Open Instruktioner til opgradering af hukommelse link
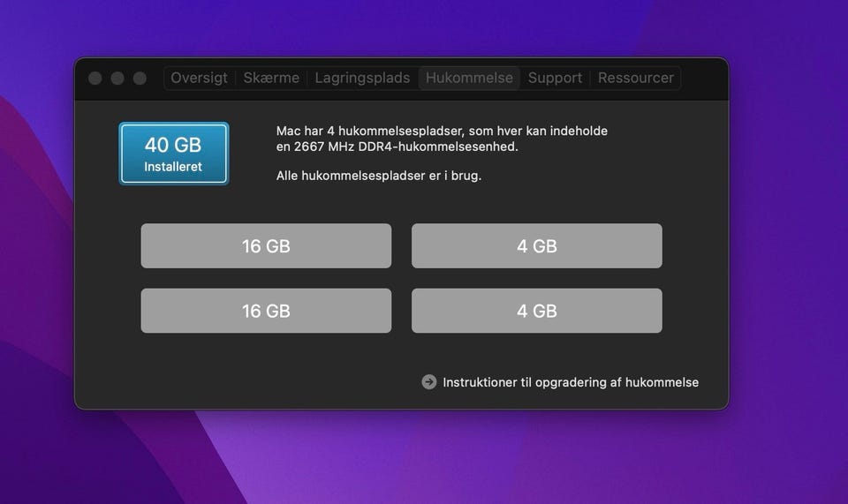 tap(571, 382)
